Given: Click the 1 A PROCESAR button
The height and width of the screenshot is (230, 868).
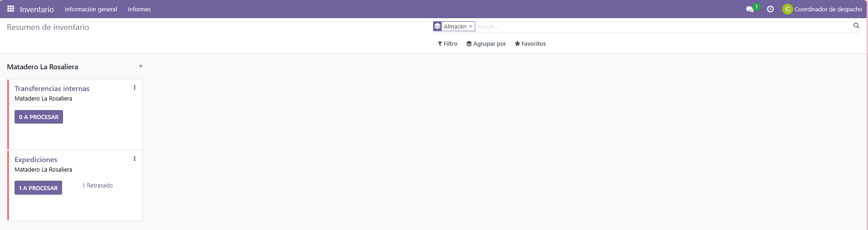Looking at the screenshot, I should (x=38, y=188).
